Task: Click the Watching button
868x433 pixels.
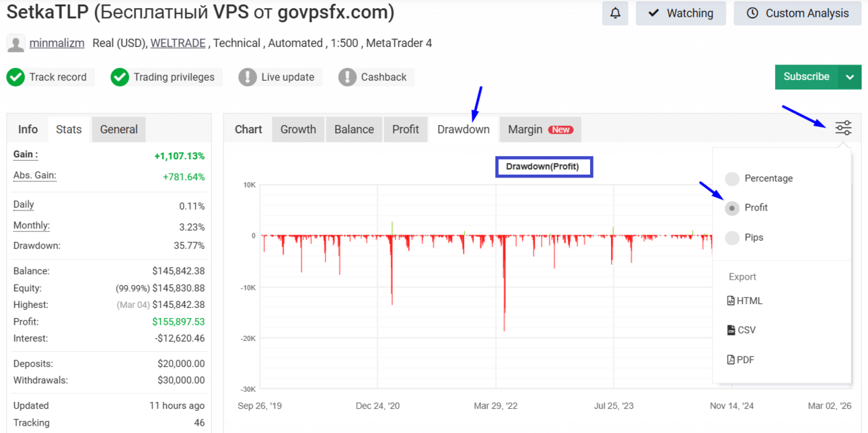Action: (x=681, y=13)
